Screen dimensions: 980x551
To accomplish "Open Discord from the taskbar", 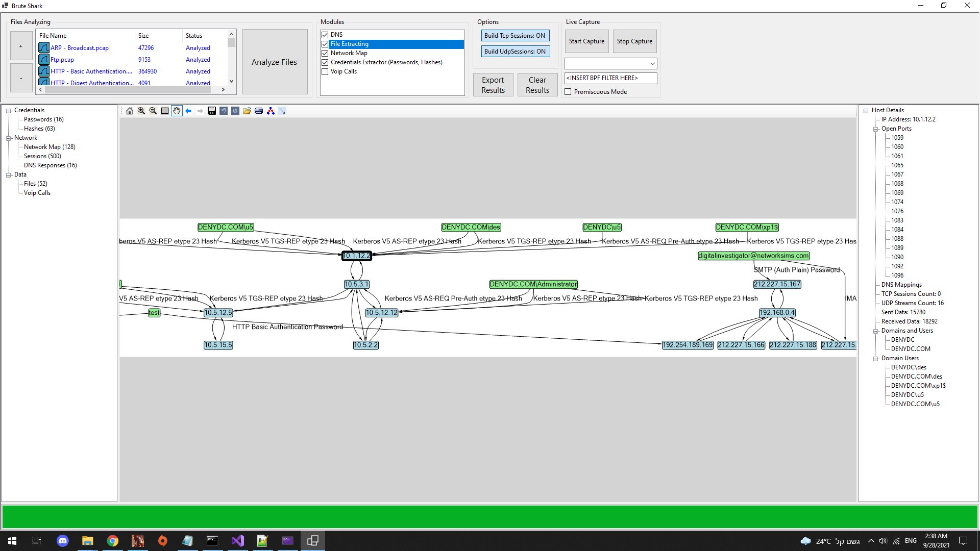I will point(63,541).
